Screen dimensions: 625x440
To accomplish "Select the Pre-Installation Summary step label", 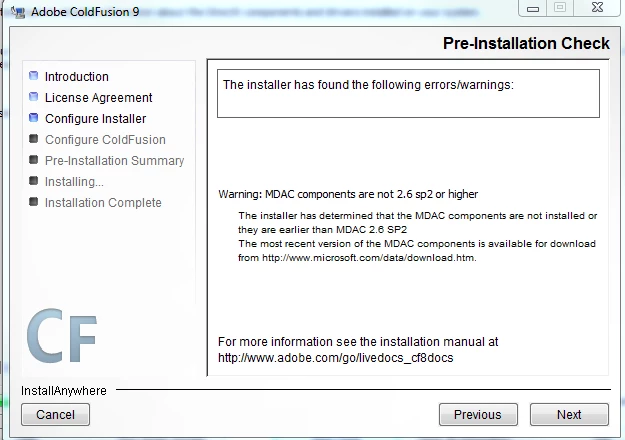I will click(114, 161).
